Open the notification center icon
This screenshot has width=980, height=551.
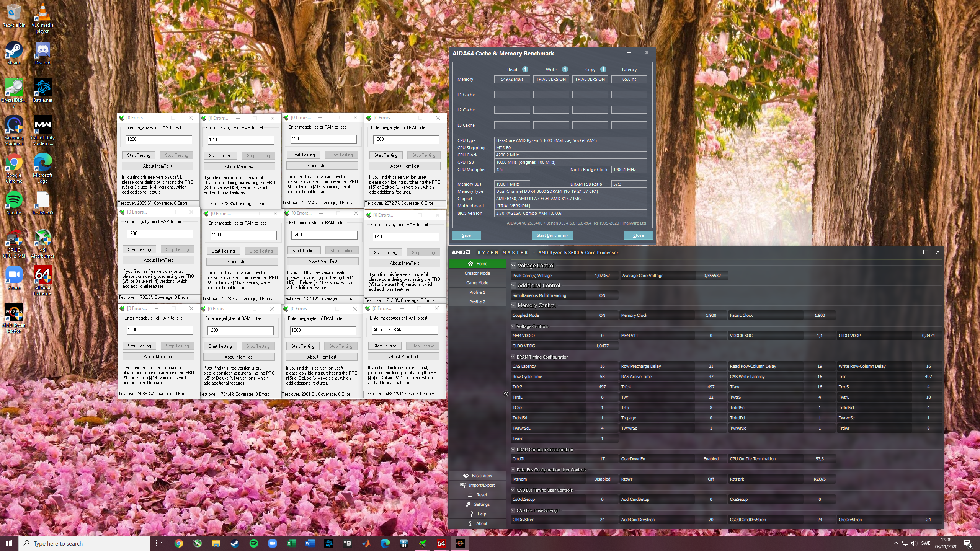968,543
